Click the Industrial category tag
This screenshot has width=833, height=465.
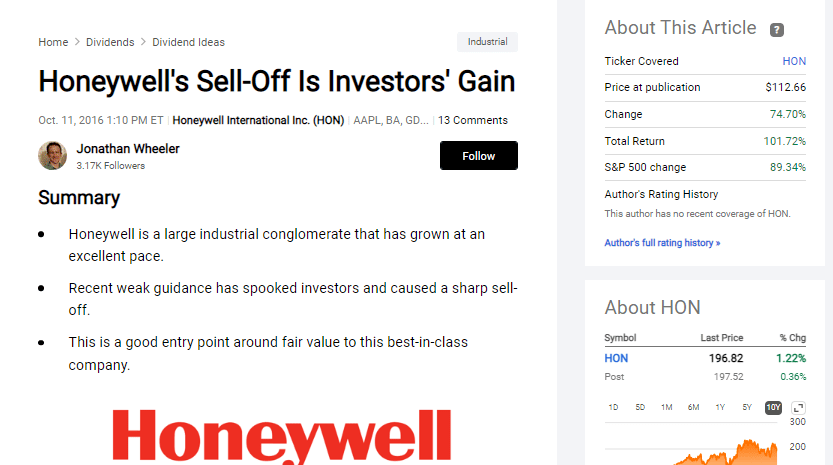click(487, 42)
